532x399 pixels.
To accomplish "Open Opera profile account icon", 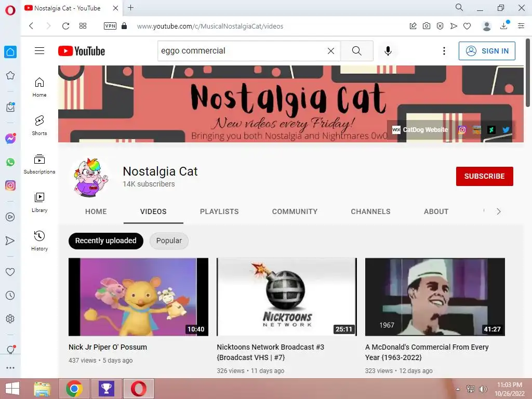I will 486,26.
